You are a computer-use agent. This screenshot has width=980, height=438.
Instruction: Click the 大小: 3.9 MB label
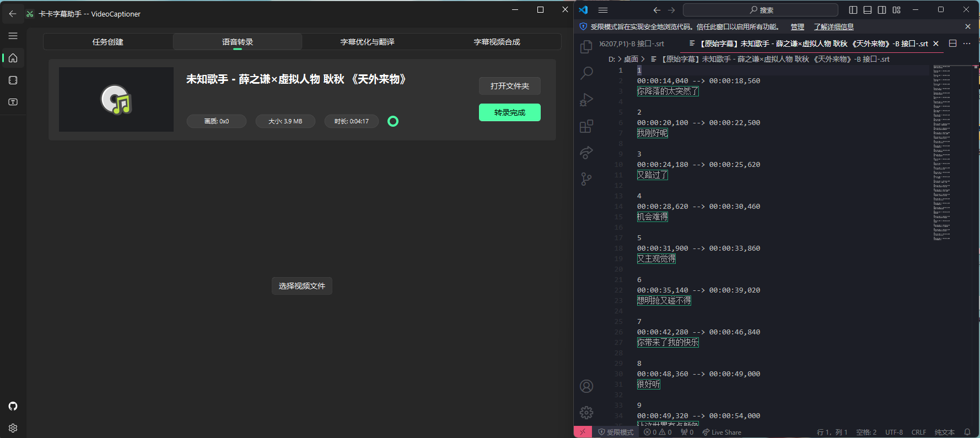[286, 121]
